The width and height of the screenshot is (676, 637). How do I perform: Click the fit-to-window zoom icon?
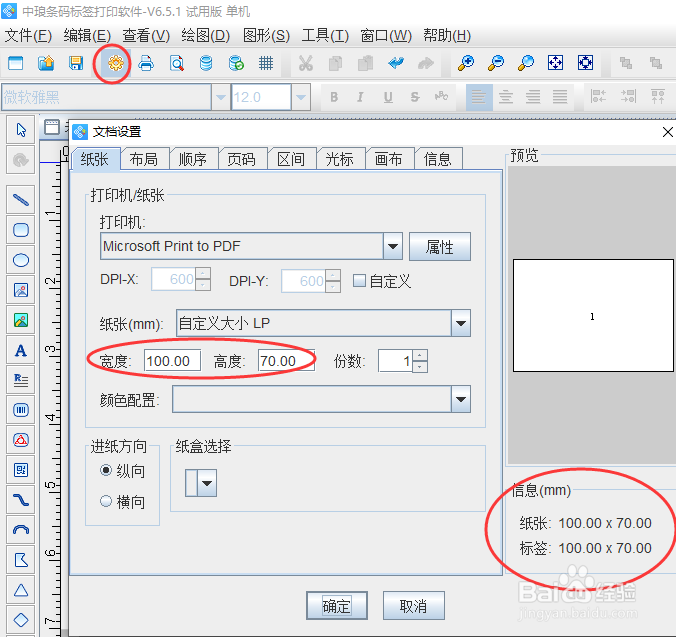pyautogui.click(x=555, y=63)
